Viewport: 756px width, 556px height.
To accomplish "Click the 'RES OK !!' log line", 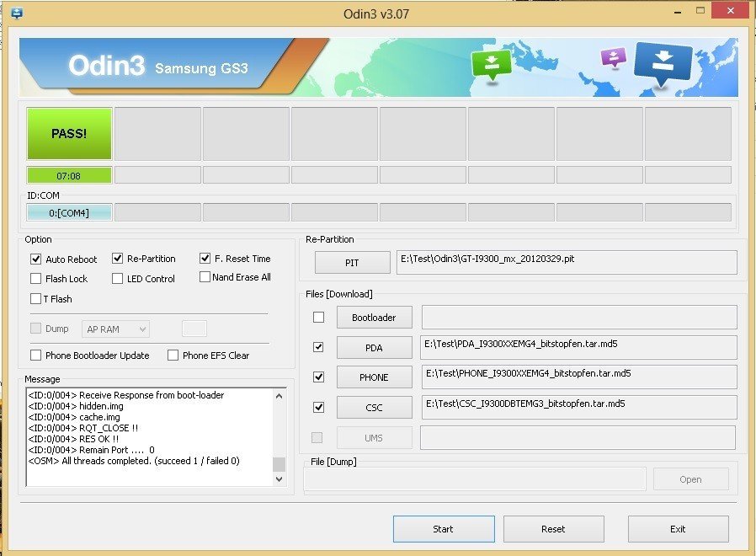I will (x=73, y=439).
